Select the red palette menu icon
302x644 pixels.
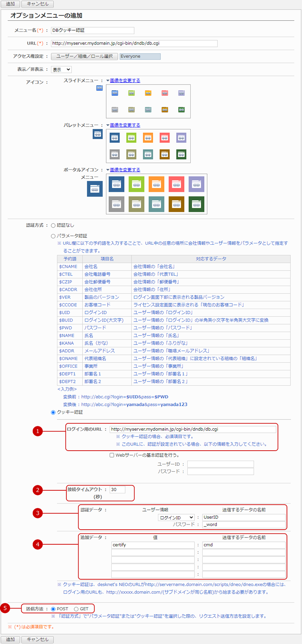click(x=165, y=138)
